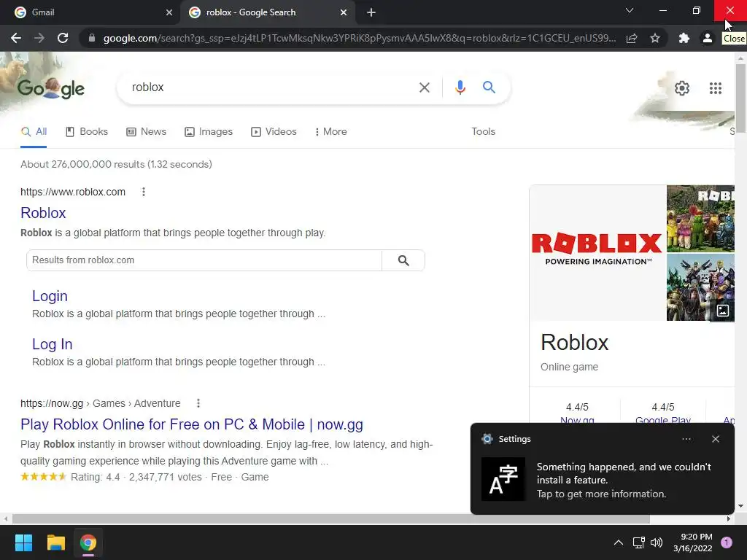Open options menu beside https://www.roblox.com
Viewport: 747px width, 560px height.
[x=144, y=192]
